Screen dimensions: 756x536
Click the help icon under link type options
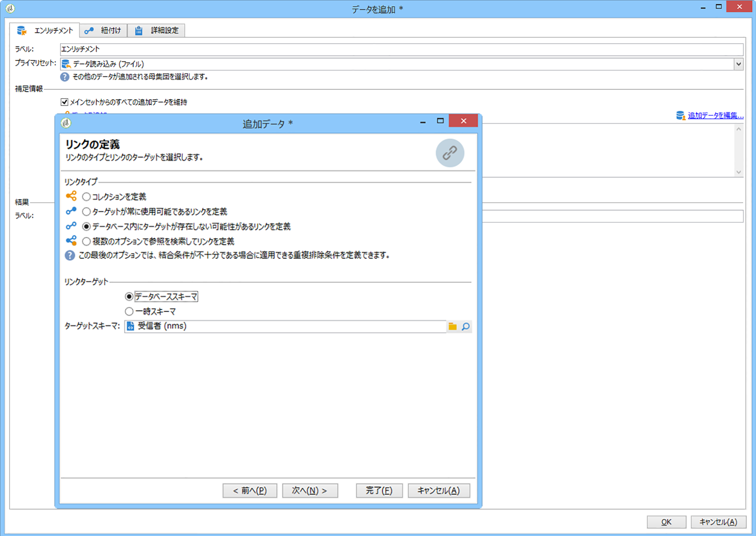[70, 256]
